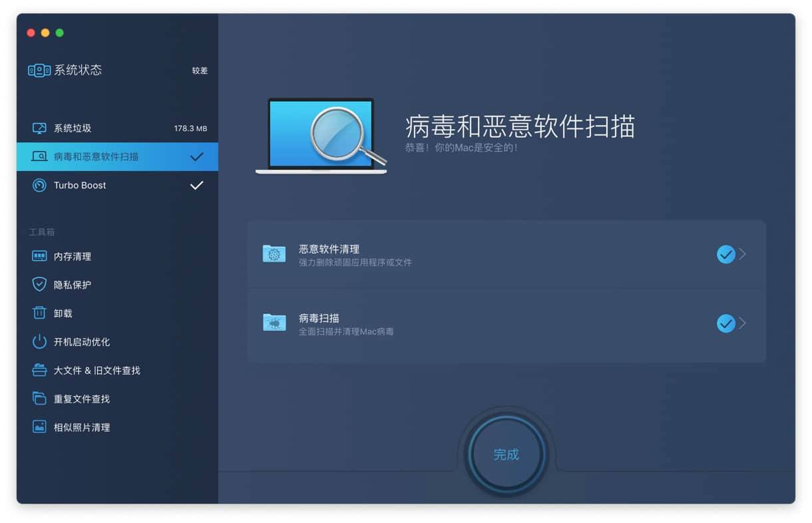
Task: Click the checkmark beside Turbo Boost
Action: (x=196, y=186)
